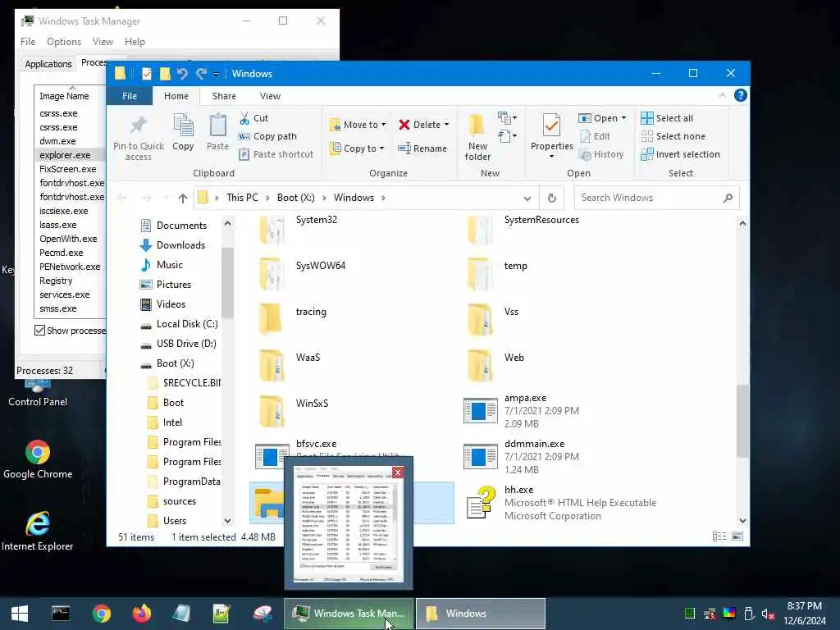This screenshot has height=630, width=840.
Task: Close the Task Manager preview thumbnail
Action: [398, 472]
